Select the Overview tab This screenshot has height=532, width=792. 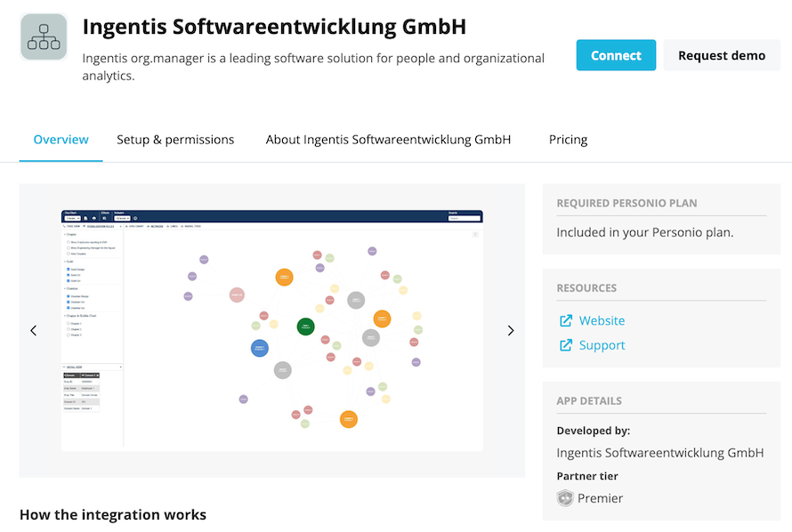61,140
